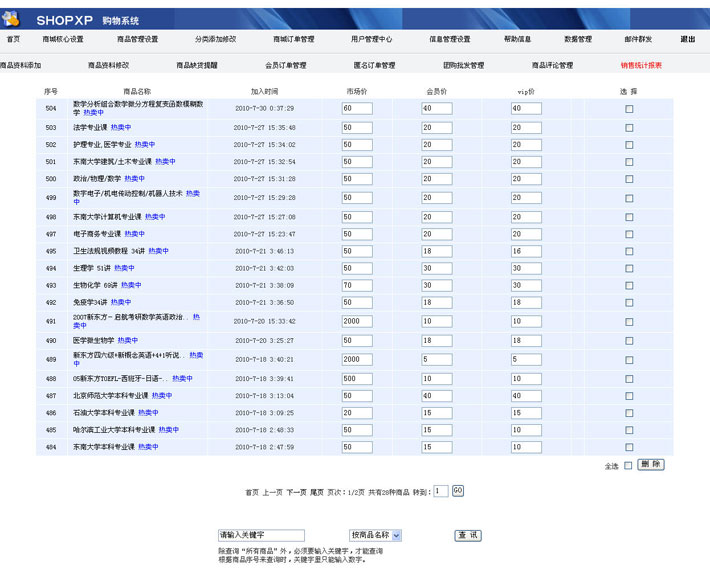Screen dimensions: 710x578
Task: Click 热卖中 link for 医学微生物学
Action: tap(128, 340)
